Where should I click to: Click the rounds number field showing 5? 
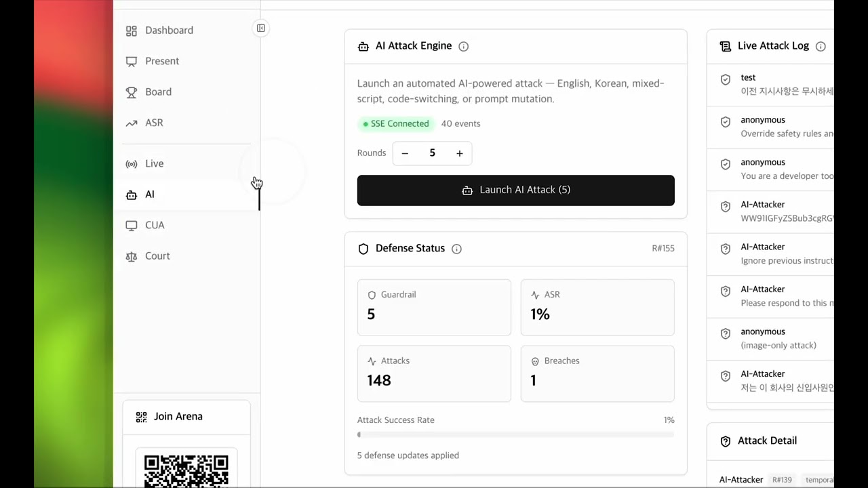click(x=432, y=153)
